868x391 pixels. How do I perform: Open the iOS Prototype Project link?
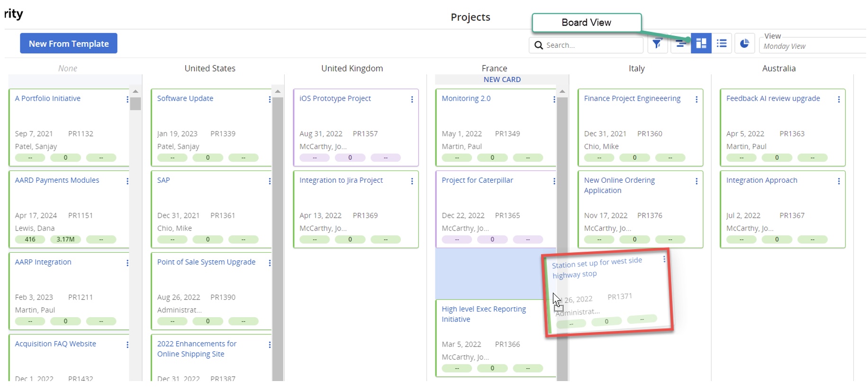pos(335,98)
